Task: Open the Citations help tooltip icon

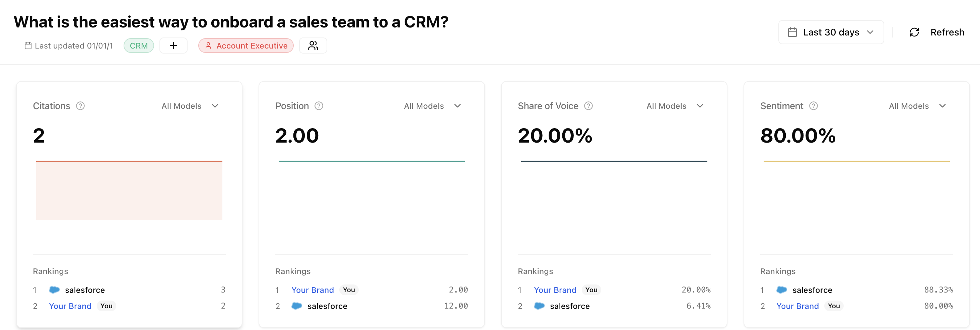Action: [81, 106]
